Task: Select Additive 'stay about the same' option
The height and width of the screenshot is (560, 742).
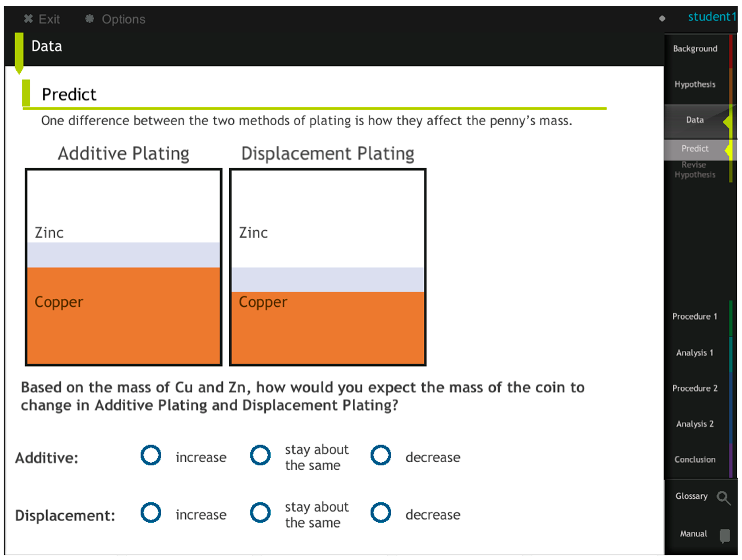Action: tap(260, 455)
